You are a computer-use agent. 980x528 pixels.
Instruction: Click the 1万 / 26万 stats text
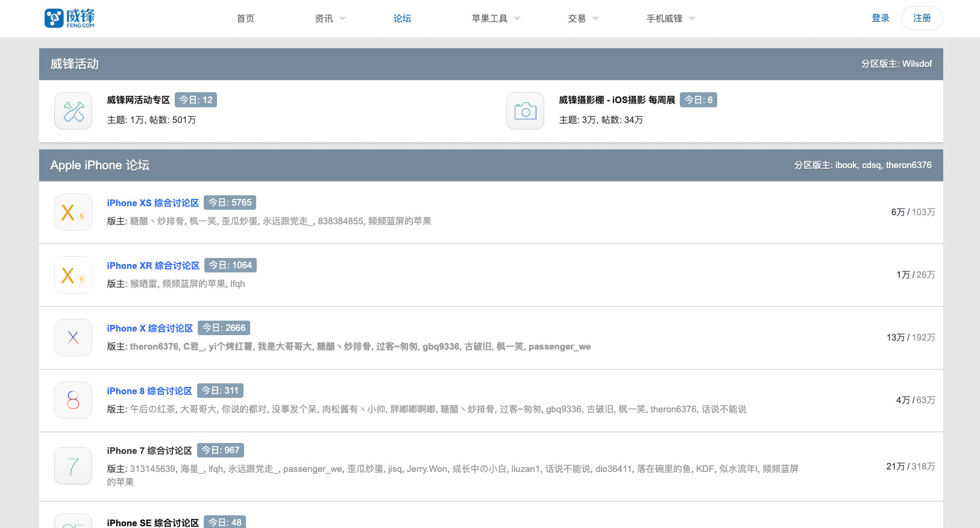(916, 275)
